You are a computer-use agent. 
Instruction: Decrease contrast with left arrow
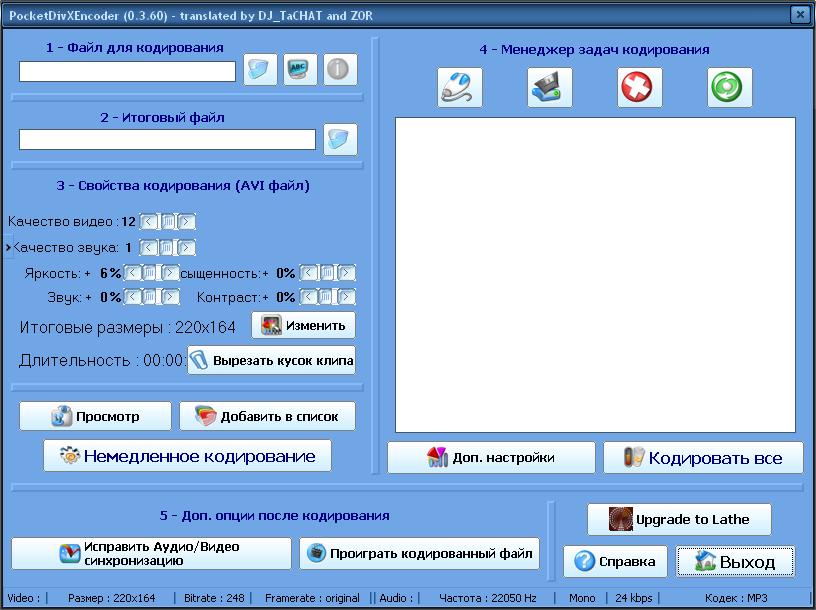(309, 298)
